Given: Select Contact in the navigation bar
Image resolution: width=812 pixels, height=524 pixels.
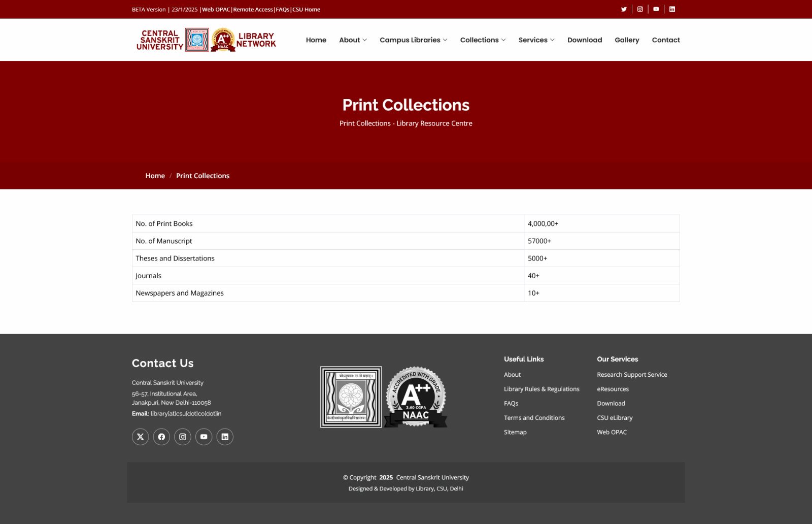Looking at the screenshot, I should pyautogui.click(x=666, y=40).
